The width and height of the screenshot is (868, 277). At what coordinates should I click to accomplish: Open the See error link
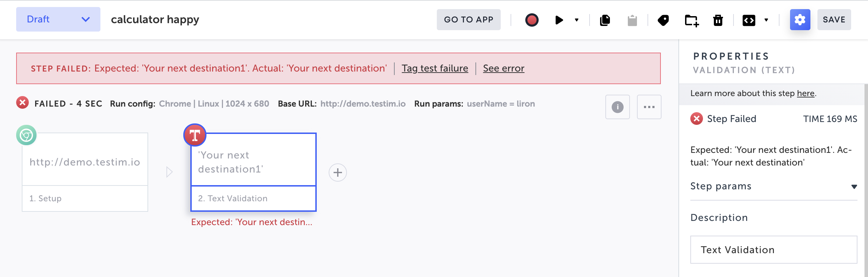504,68
